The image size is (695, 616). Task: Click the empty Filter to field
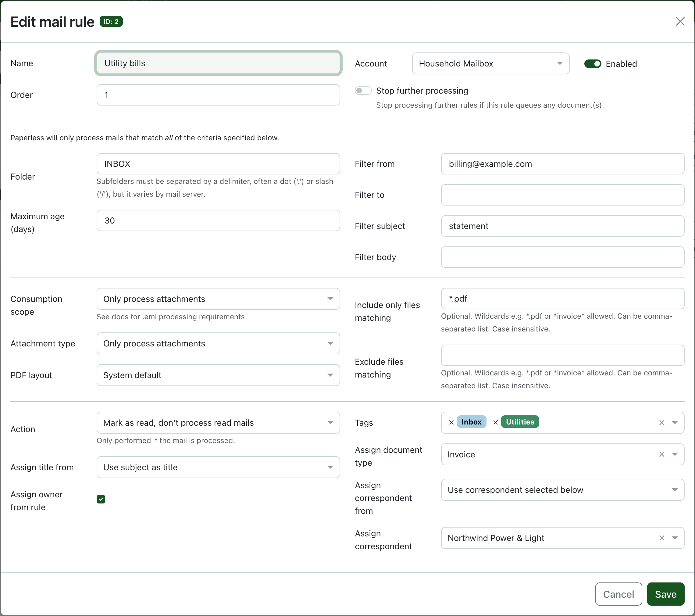pos(562,195)
